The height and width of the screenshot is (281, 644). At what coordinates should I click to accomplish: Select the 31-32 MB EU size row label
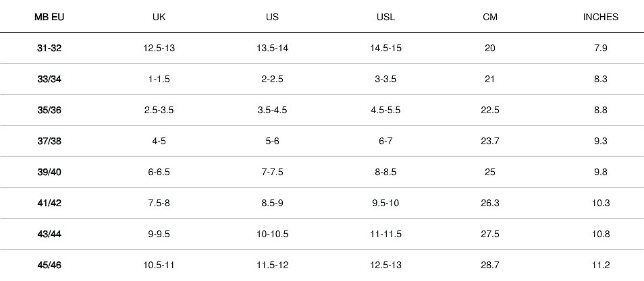tap(49, 48)
